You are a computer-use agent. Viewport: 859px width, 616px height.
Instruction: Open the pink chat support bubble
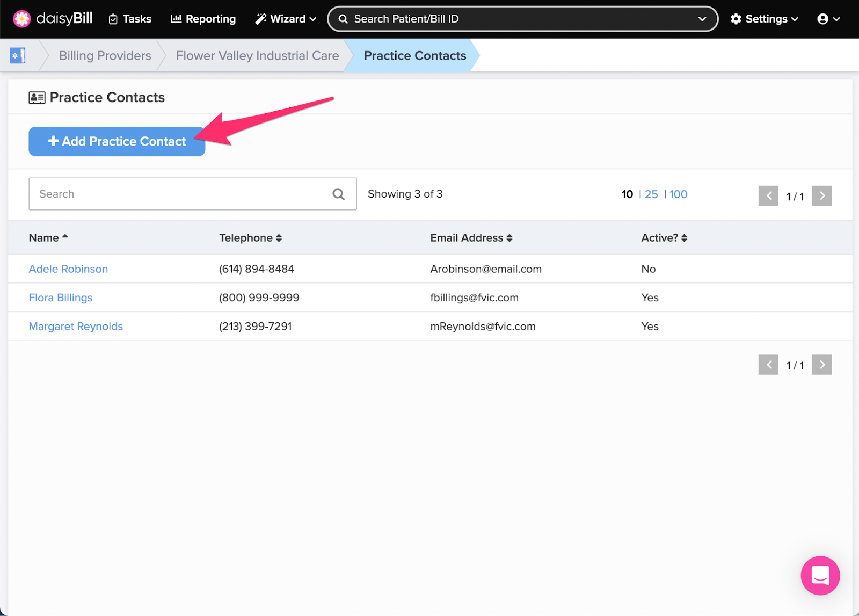[820, 575]
